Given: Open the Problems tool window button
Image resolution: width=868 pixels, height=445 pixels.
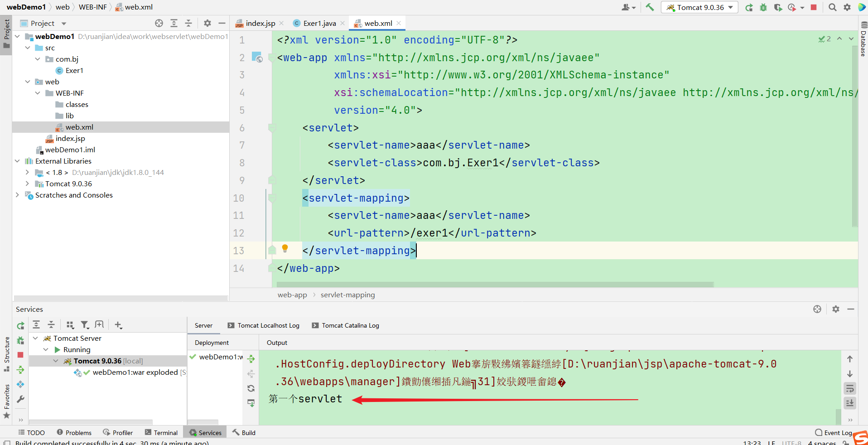Looking at the screenshot, I should pyautogui.click(x=74, y=433).
